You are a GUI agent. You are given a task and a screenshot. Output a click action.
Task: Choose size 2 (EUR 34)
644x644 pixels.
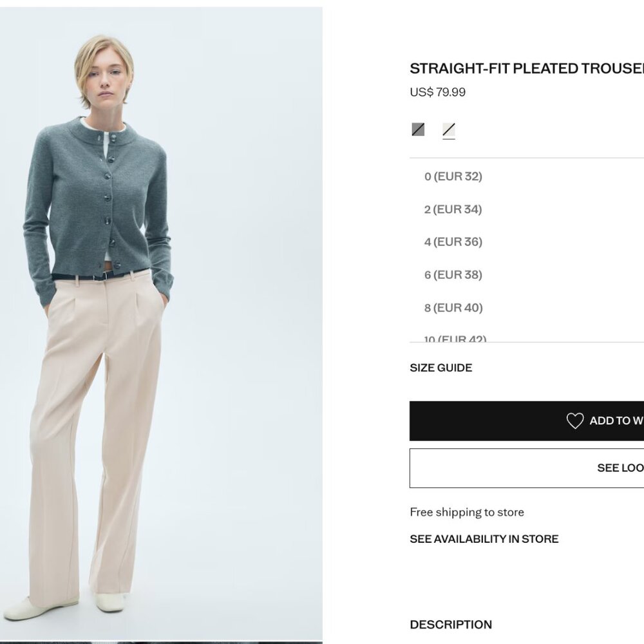pyautogui.click(x=453, y=209)
